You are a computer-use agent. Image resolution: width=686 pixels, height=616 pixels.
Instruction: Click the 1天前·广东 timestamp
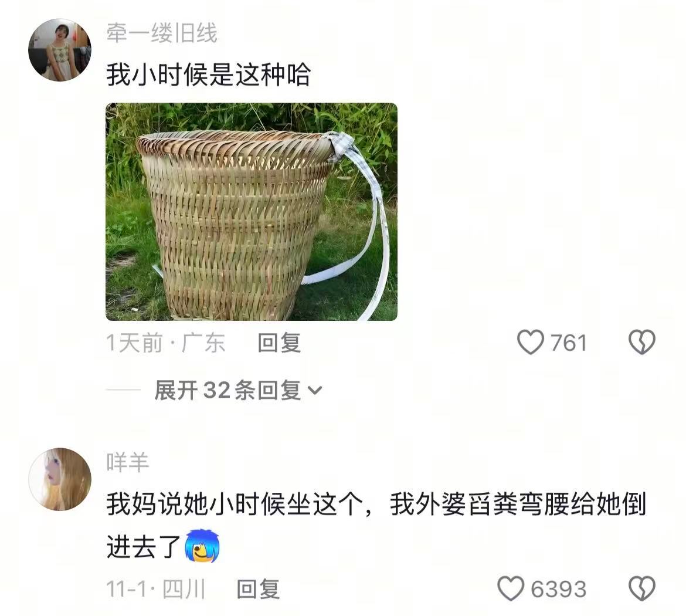coord(166,343)
